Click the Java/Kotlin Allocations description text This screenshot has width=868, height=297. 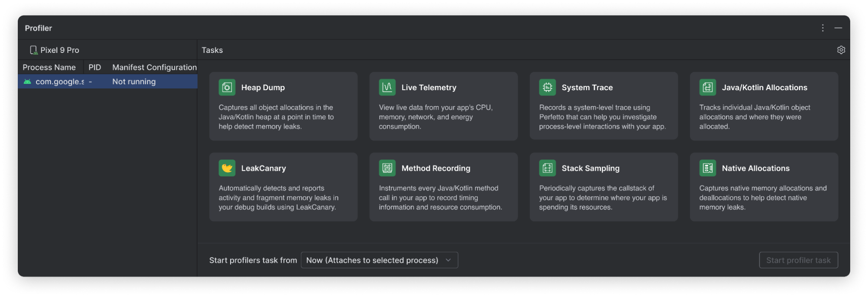click(x=755, y=117)
